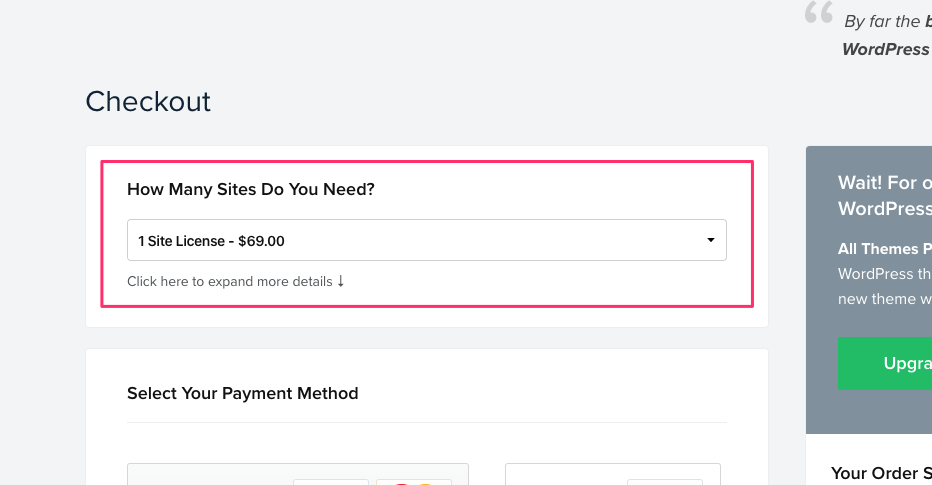The image size is (932, 485).
Task: Click the Mastercard logo in the payment option
Action: pyautogui.click(x=414, y=482)
